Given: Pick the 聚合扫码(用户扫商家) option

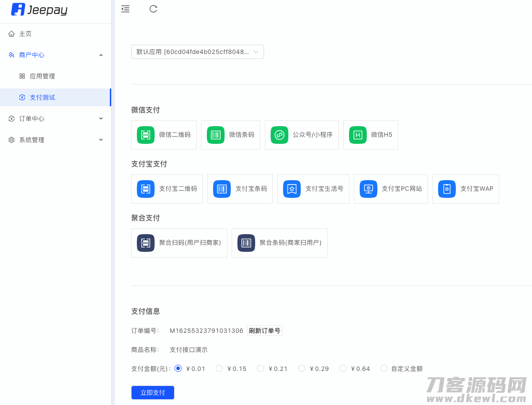Looking at the screenshot, I should [x=179, y=243].
